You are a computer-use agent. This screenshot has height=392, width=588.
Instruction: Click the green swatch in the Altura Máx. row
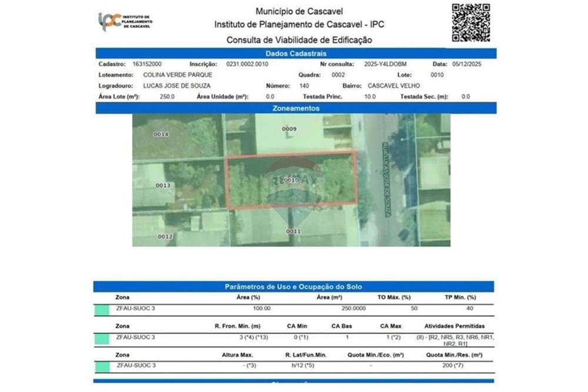[x=102, y=366]
